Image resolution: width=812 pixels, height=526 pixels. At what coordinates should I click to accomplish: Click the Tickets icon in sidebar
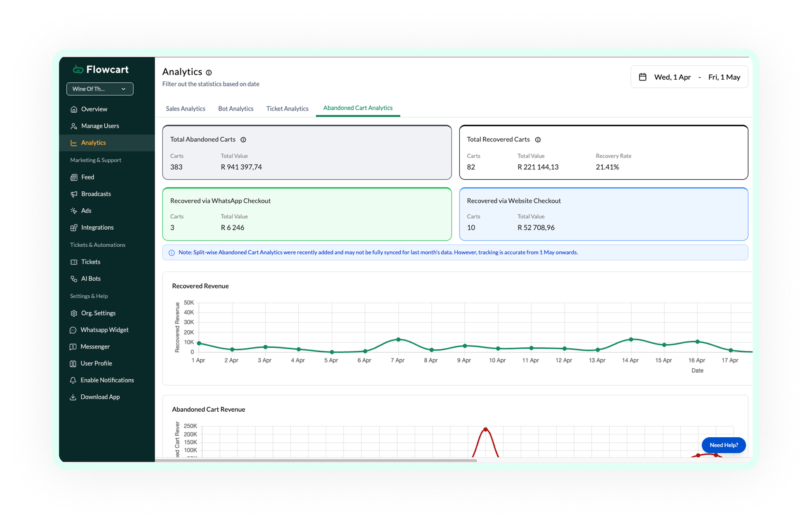74,262
